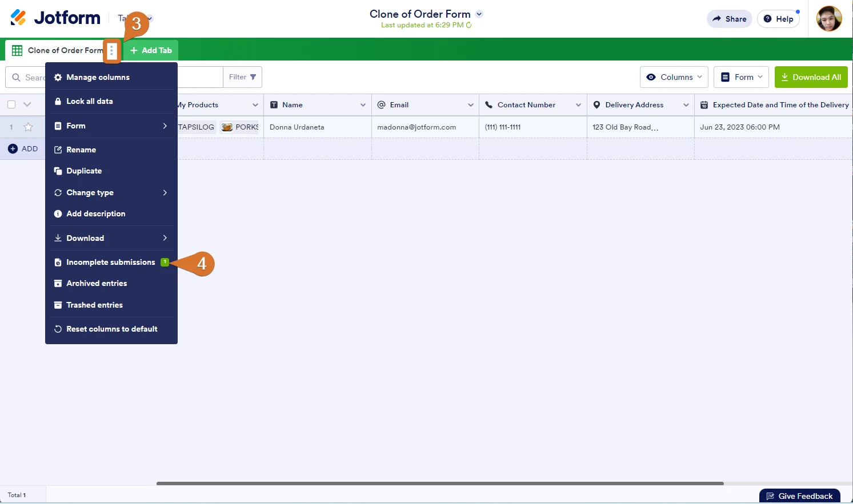853x504 pixels.
Task: Click the Give Feedback button
Action: tap(799, 495)
